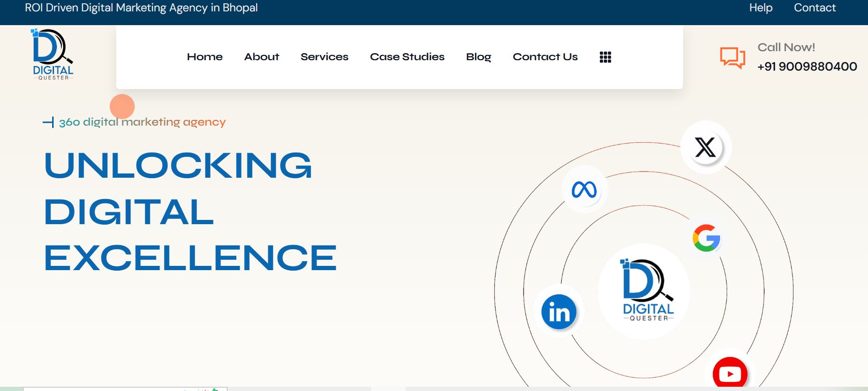Click the Google G logo icon
Image resolution: width=868 pixels, height=391 pixels.
(x=706, y=238)
